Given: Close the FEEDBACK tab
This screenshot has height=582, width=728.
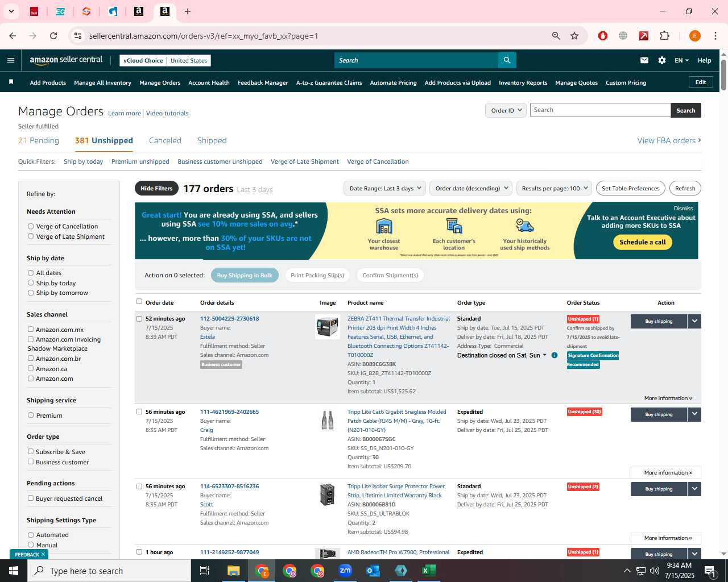Looking at the screenshot, I should (43, 554).
